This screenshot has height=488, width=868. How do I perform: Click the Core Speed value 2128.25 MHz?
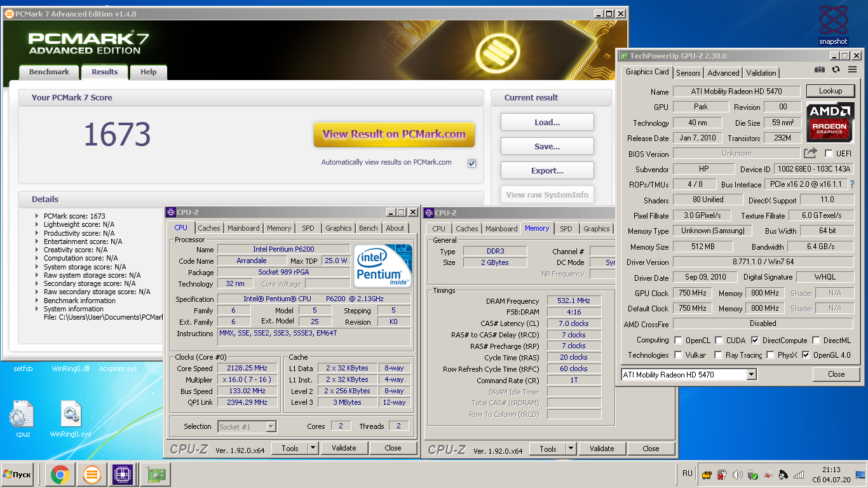click(248, 368)
